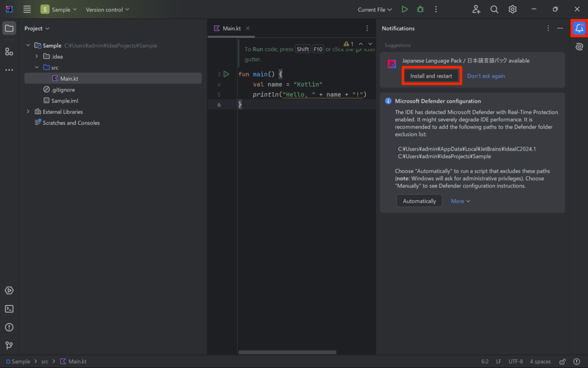588x368 pixels.
Task: Open Search Everywhere magnifier
Action: 494,9
